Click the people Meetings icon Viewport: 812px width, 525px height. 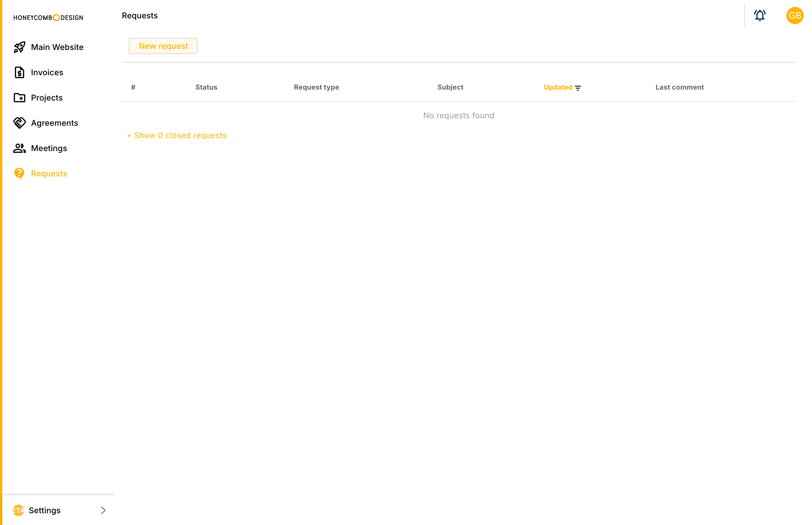tap(20, 148)
